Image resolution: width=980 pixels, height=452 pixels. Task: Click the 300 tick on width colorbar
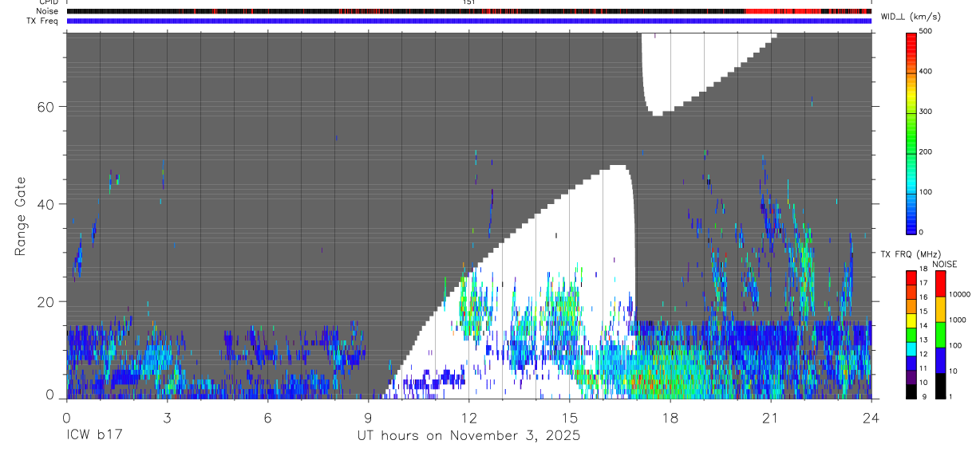point(927,112)
